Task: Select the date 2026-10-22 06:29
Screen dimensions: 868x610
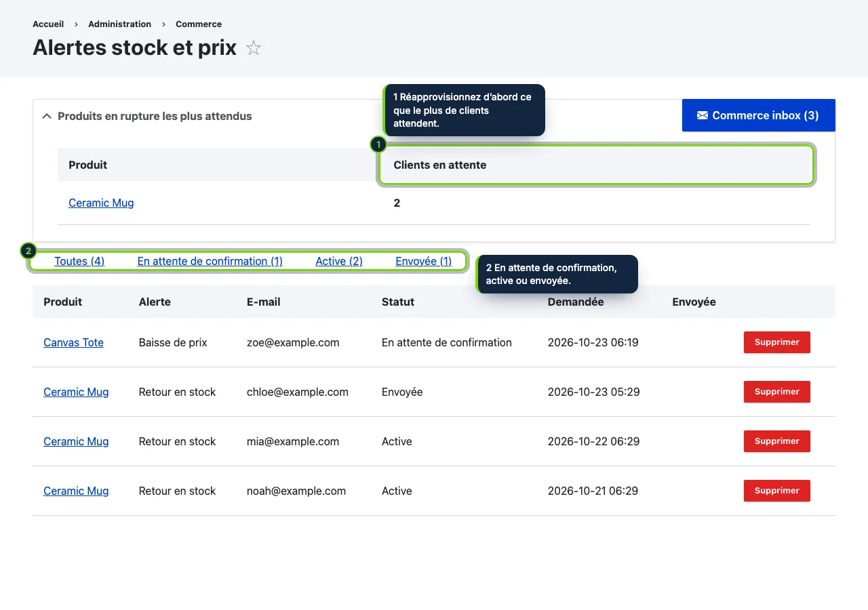Action: coord(593,441)
